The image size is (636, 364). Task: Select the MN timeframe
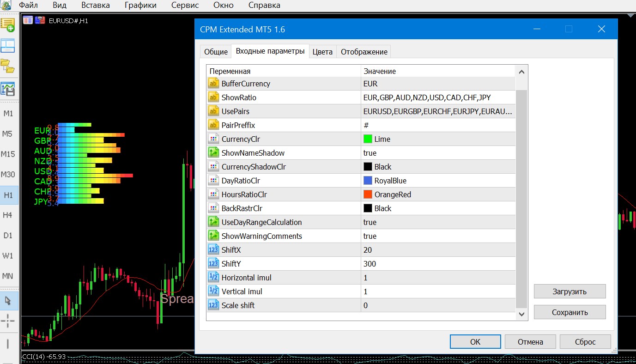[x=8, y=276]
